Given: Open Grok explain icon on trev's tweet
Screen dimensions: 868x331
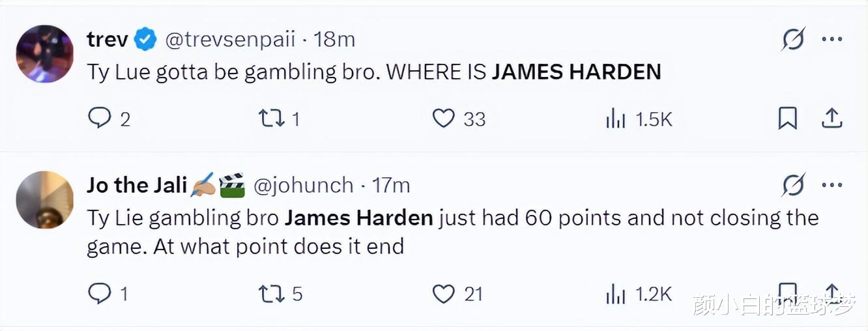Looking at the screenshot, I should click(x=793, y=40).
